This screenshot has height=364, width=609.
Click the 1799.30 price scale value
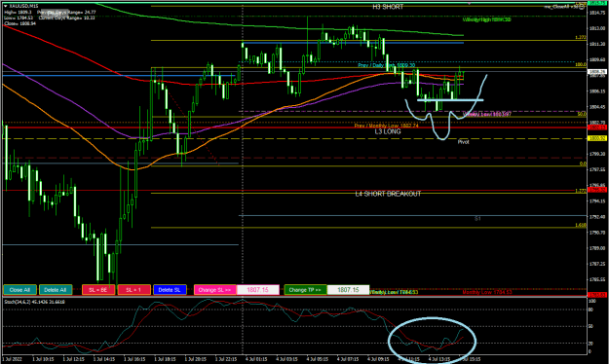pos(597,154)
